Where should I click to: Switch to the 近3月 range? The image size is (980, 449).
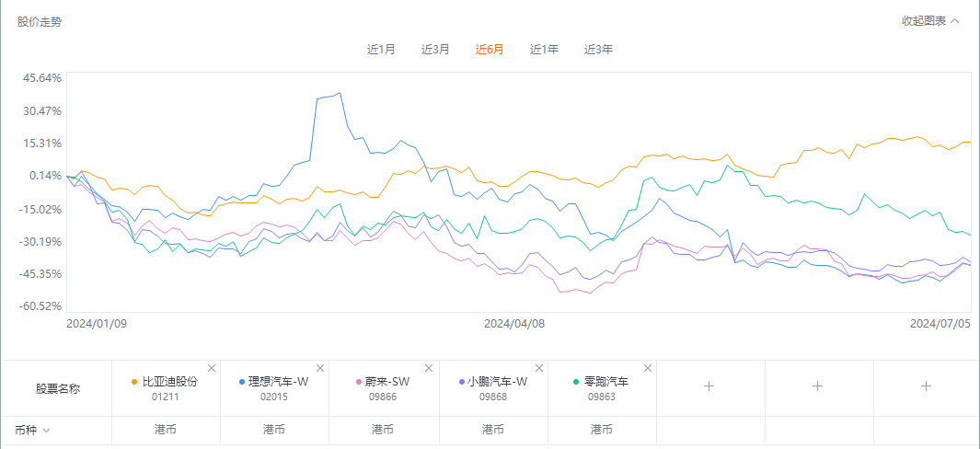pyautogui.click(x=435, y=50)
